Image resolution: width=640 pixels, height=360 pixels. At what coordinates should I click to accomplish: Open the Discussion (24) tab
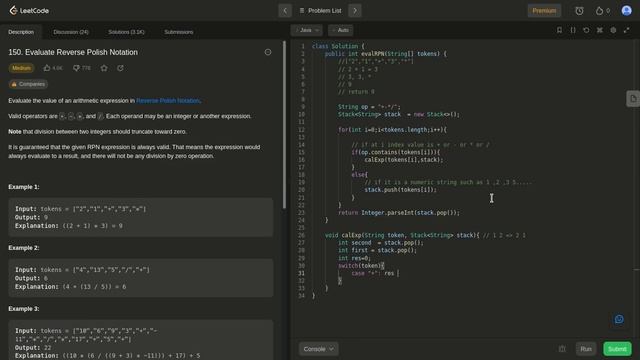point(71,32)
